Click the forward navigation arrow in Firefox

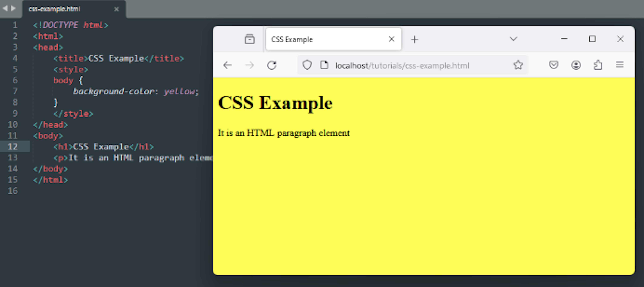[250, 65]
